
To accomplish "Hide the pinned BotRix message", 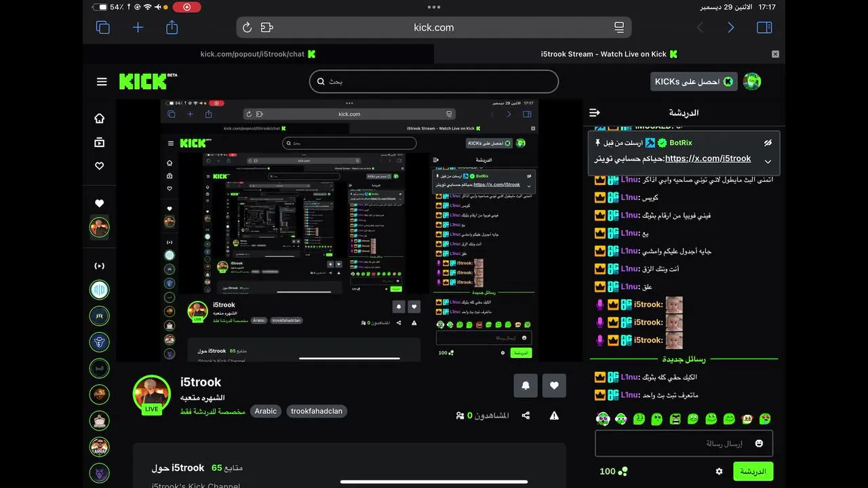I will pyautogui.click(x=768, y=143).
